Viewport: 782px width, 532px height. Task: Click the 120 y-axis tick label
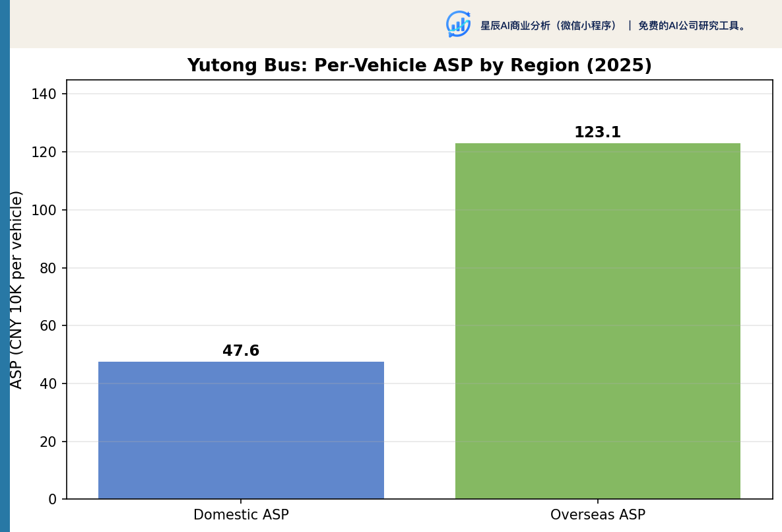(x=44, y=152)
